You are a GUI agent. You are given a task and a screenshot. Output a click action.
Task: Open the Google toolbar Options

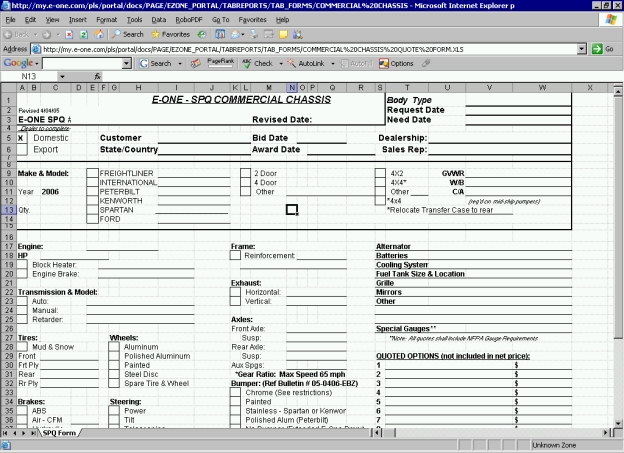(396, 63)
